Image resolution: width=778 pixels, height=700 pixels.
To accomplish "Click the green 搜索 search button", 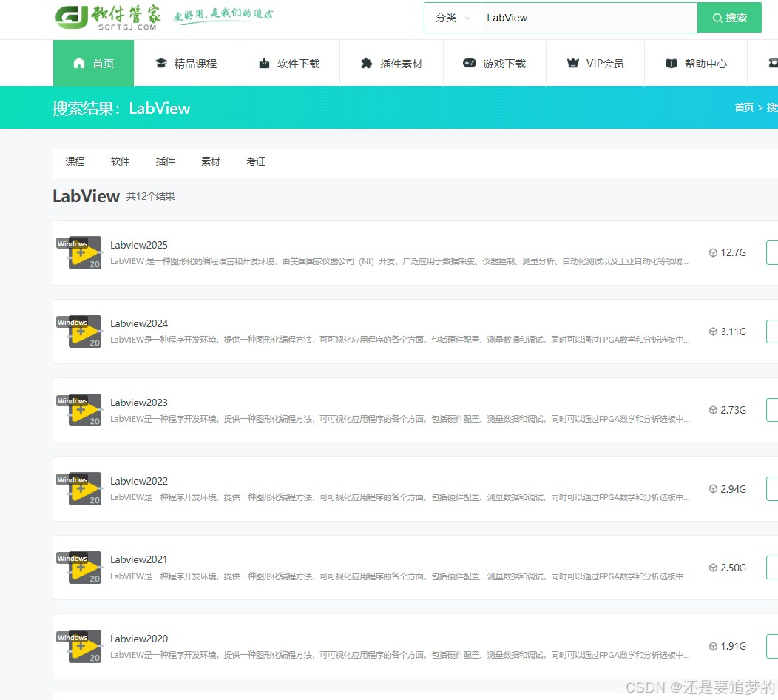I will pyautogui.click(x=729, y=18).
